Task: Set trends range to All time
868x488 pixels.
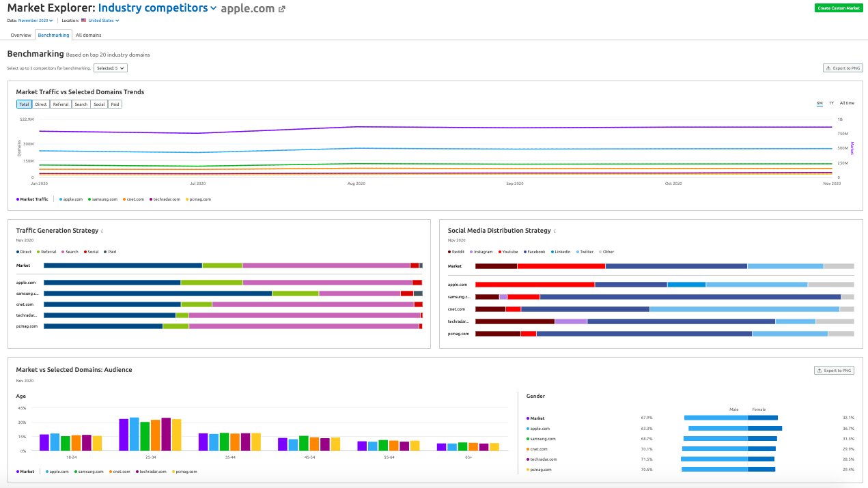Action: 847,103
